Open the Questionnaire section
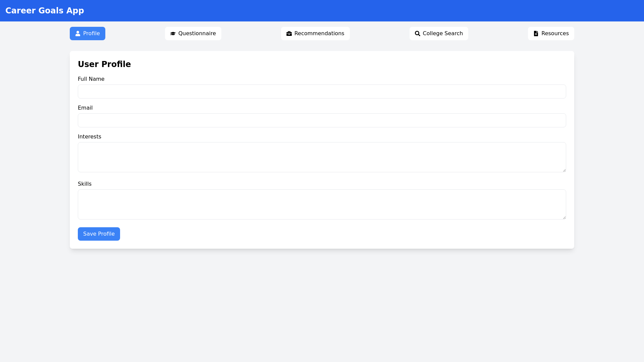The image size is (644, 362). coord(193,33)
